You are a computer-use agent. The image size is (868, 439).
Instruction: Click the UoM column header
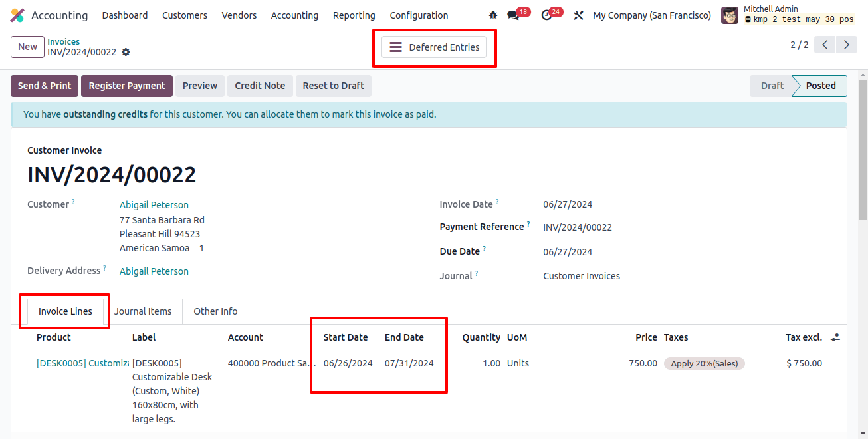click(x=517, y=337)
